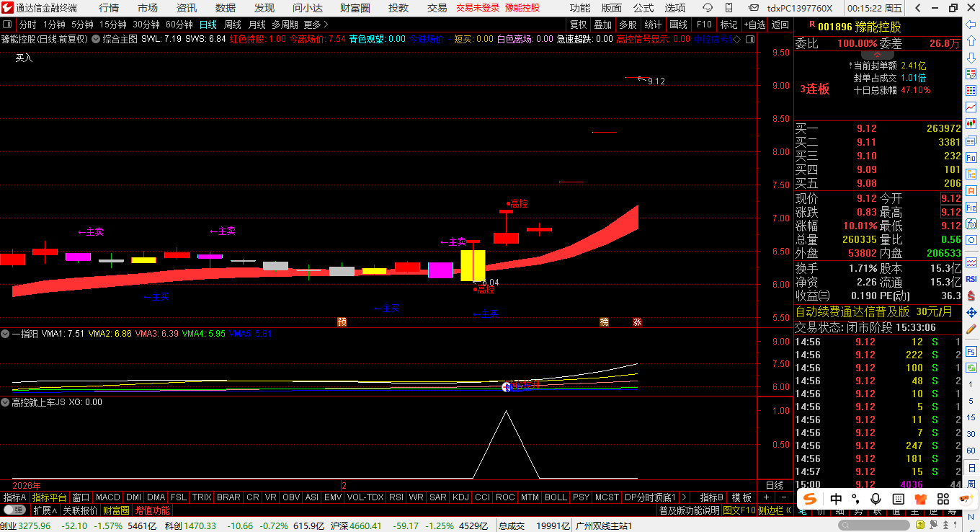Click the +自选 button
The image size is (980, 532).
click(x=754, y=25)
